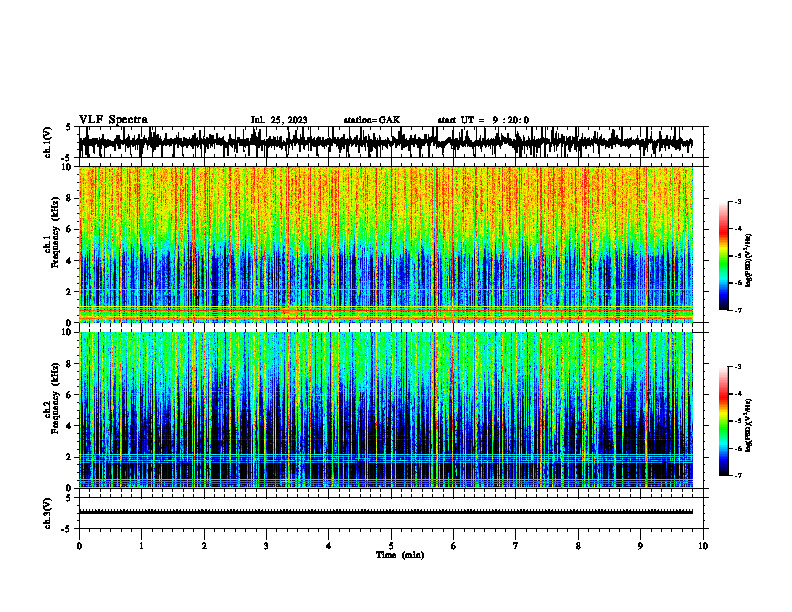
Task: Click the "10" tick on the time axis
Action: [x=703, y=546]
